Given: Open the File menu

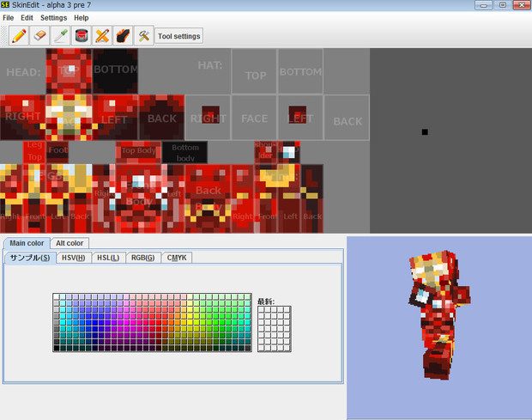Looking at the screenshot, I should point(8,18).
